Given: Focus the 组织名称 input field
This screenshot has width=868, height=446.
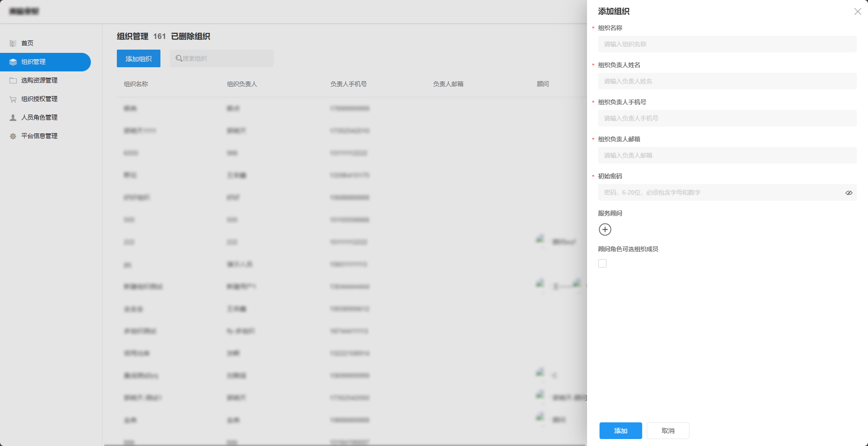Looking at the screenshot, I should pos(727,44).
